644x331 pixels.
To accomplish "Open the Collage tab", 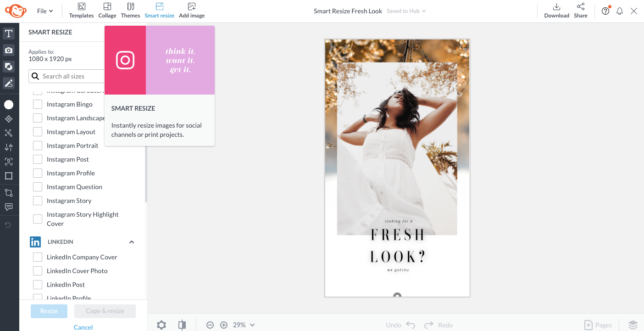I will pos(107,11).
